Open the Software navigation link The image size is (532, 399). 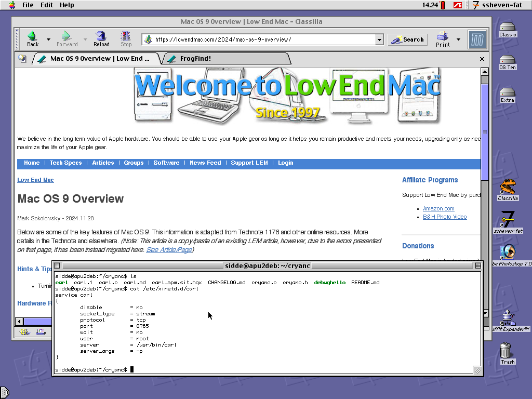[x=166, y=163]
